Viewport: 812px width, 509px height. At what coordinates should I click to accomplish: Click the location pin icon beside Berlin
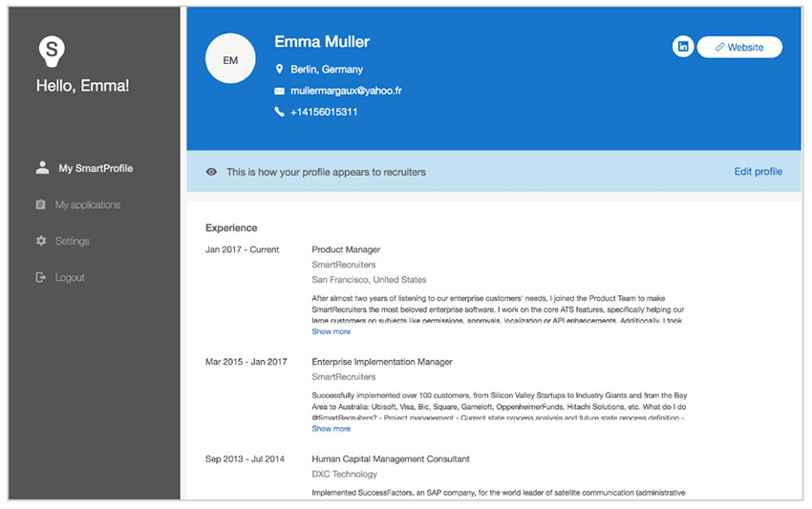[x=279, y=69]
